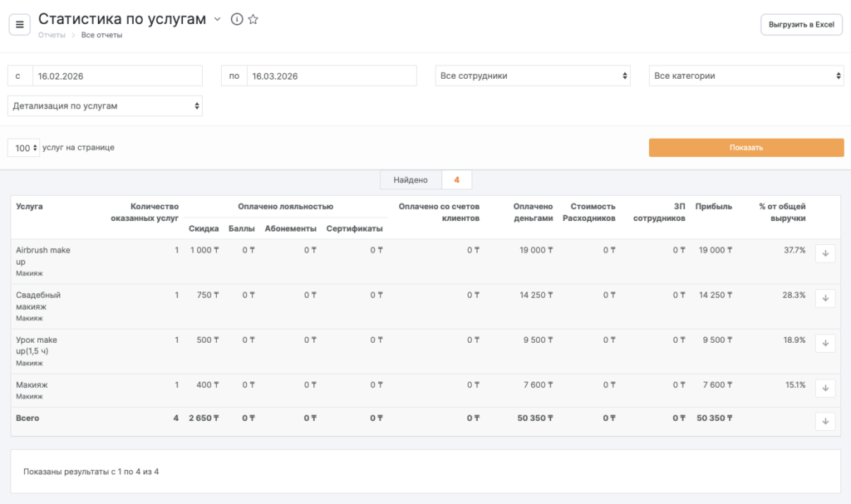Screen dimensions: 851x504
Task: Expand details arrow for Airbrush make up row
Action: point(825,253)
